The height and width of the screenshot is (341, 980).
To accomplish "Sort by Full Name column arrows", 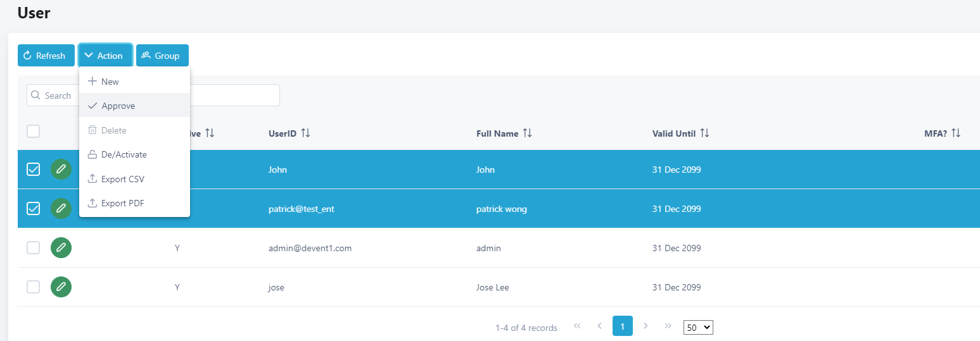I will pos(527,133).
